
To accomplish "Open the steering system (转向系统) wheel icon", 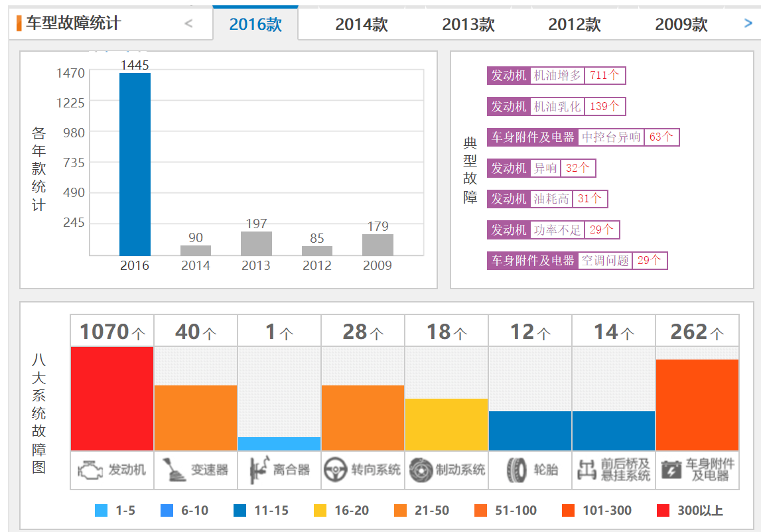I will pos(335,470).
